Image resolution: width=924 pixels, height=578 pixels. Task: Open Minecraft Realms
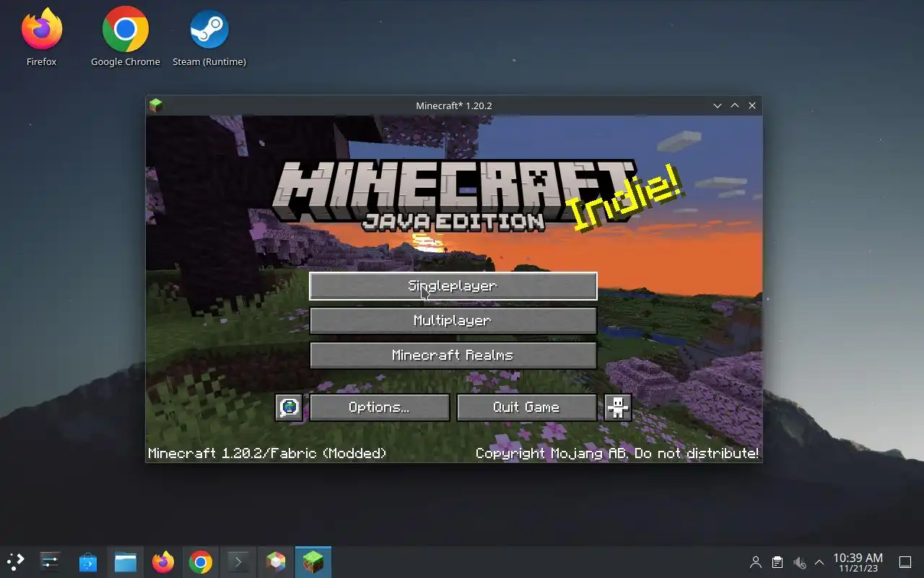(x=453, y=355)
